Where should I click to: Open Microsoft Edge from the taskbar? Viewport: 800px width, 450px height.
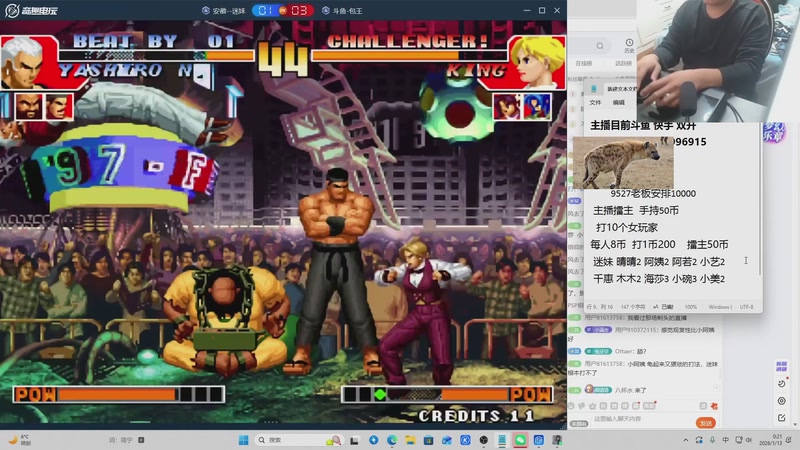pos(391,440)
